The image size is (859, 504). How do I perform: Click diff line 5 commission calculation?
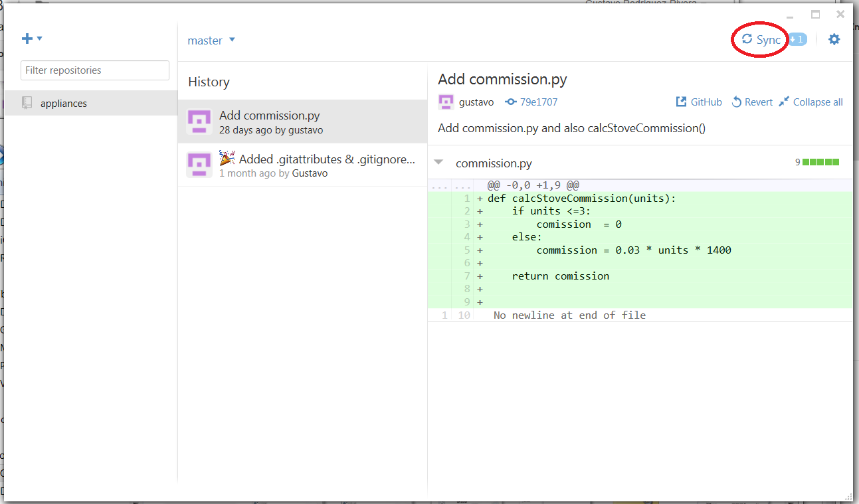click(634, 250)
